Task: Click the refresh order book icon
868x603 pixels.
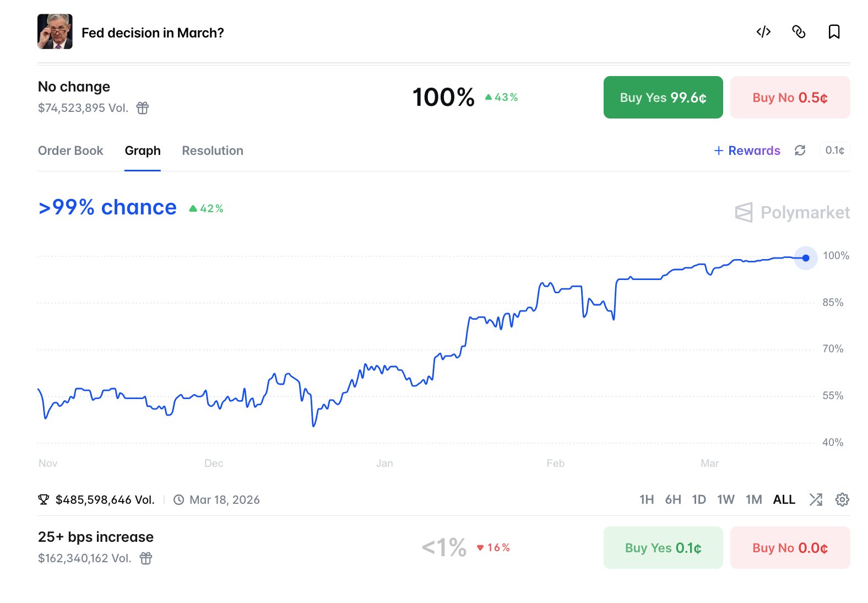Action: (800, 150)
